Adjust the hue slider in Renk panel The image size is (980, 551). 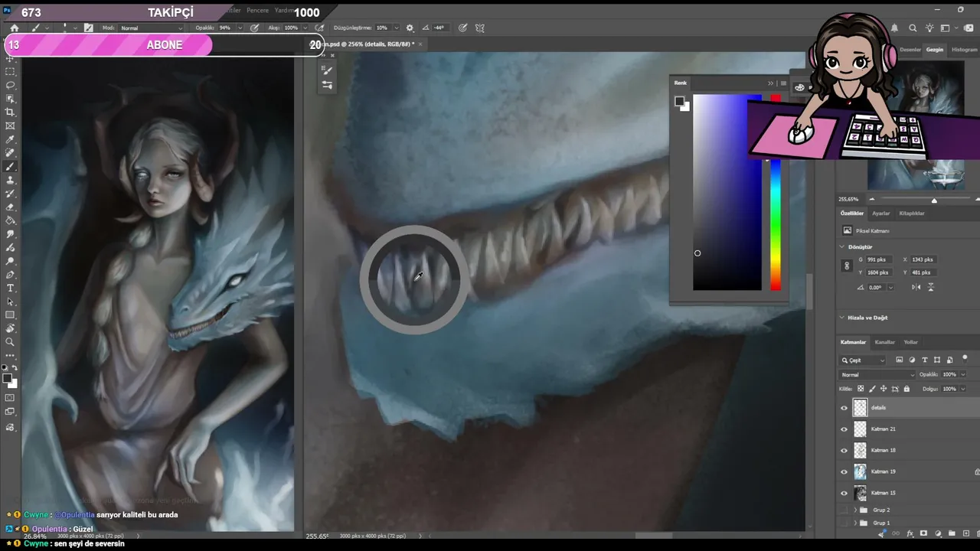pos(776,193)
